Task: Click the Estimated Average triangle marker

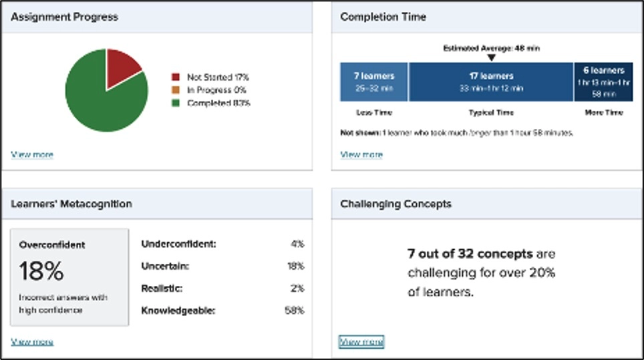Action: point(491,58)
